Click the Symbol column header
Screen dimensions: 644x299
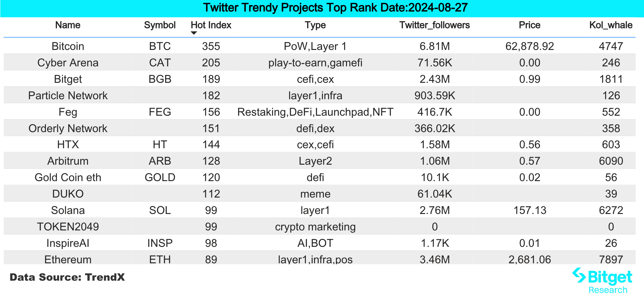160,25
